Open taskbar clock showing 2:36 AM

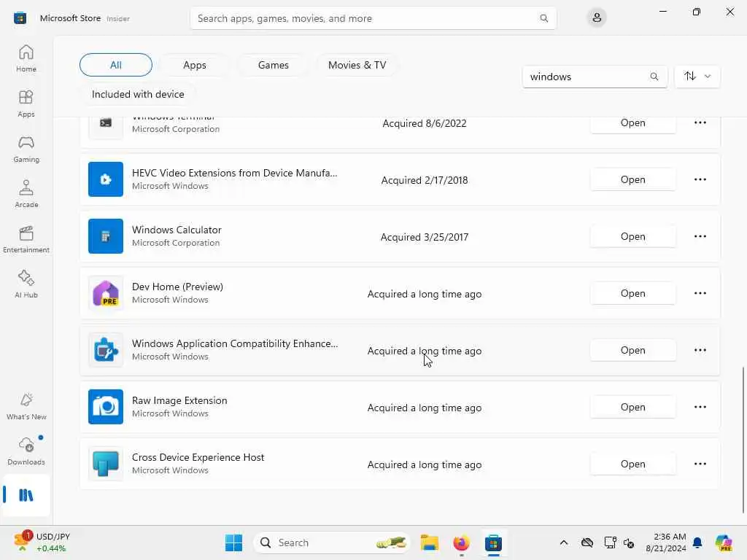click(666, 542)
